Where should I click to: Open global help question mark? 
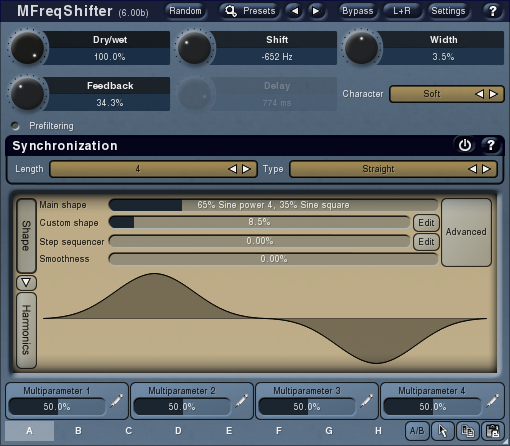click(492, 11)
